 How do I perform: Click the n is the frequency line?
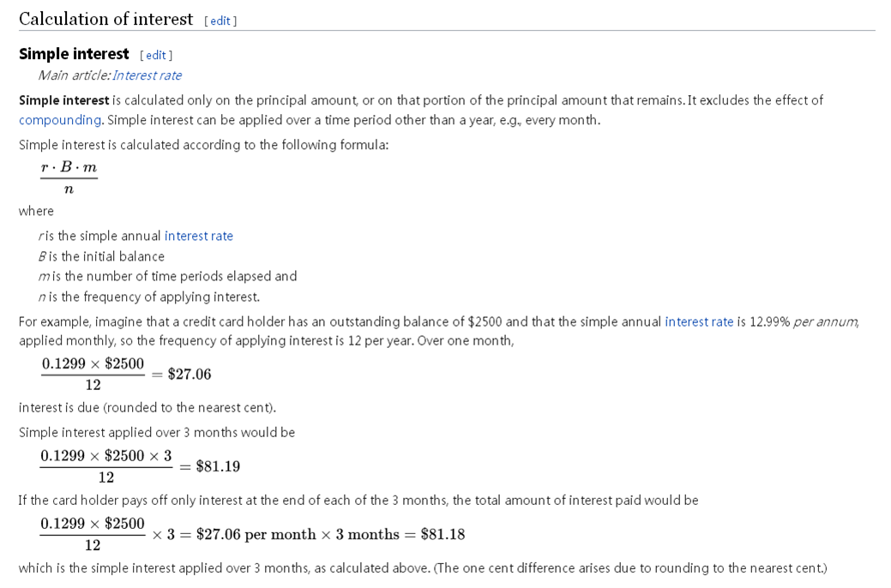tap(149, 297)
